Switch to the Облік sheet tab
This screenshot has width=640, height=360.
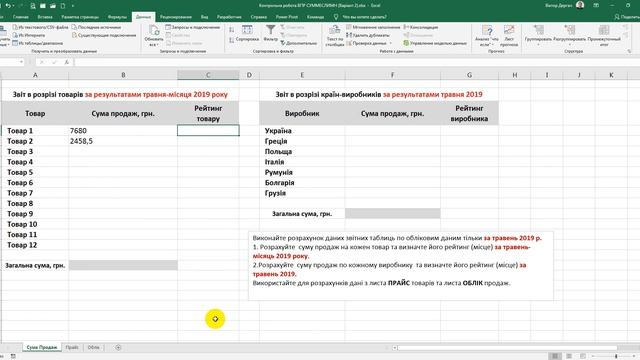click(x=93, y=347)
